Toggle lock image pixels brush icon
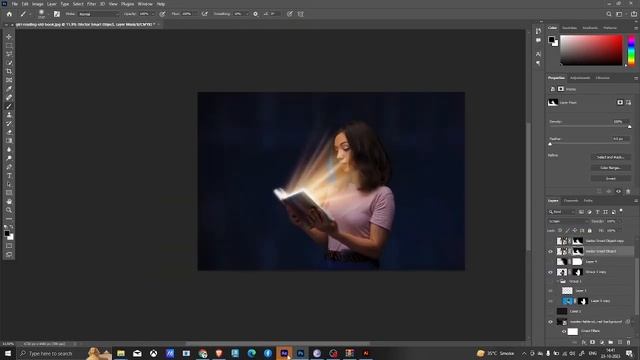640x360 pixels. [x=567, y=231]
